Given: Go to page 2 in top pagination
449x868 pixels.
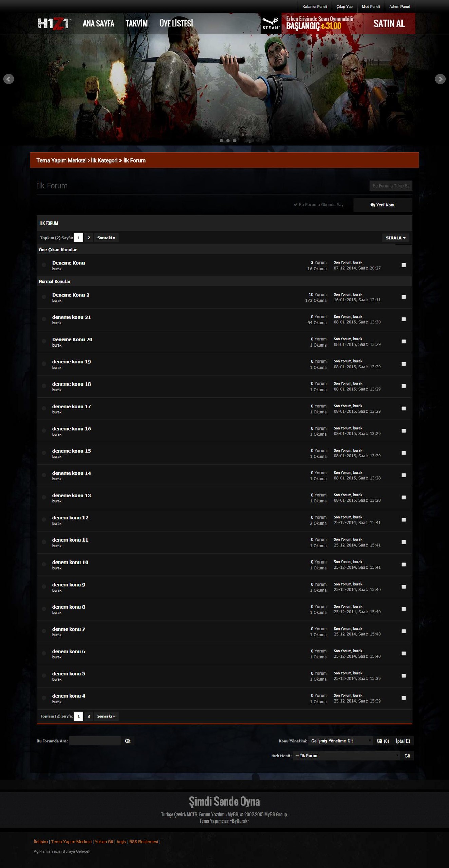Looking at the screenshot, I should 89,238.
